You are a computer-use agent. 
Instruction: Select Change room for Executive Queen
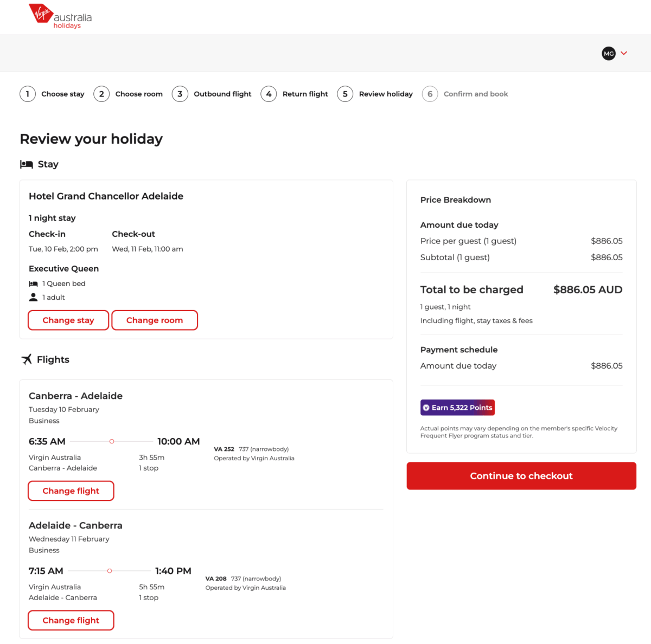coord(154,320)
